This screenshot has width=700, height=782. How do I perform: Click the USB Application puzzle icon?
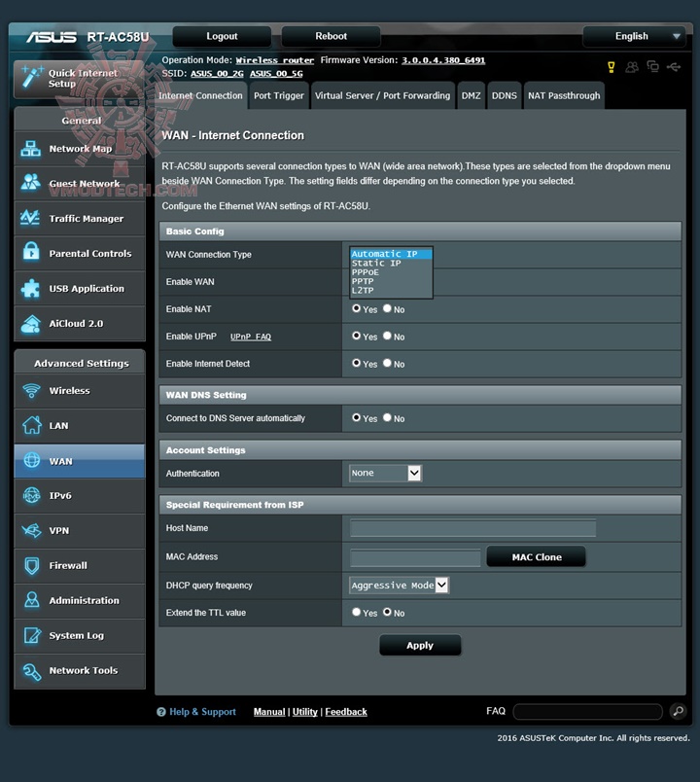30,288
